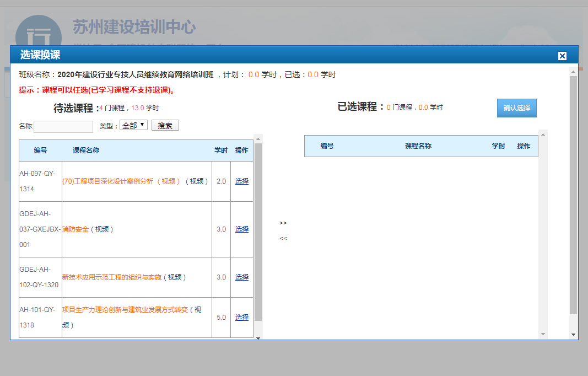Click the 课程名称 header in 待选课程 table

[86, 151]
